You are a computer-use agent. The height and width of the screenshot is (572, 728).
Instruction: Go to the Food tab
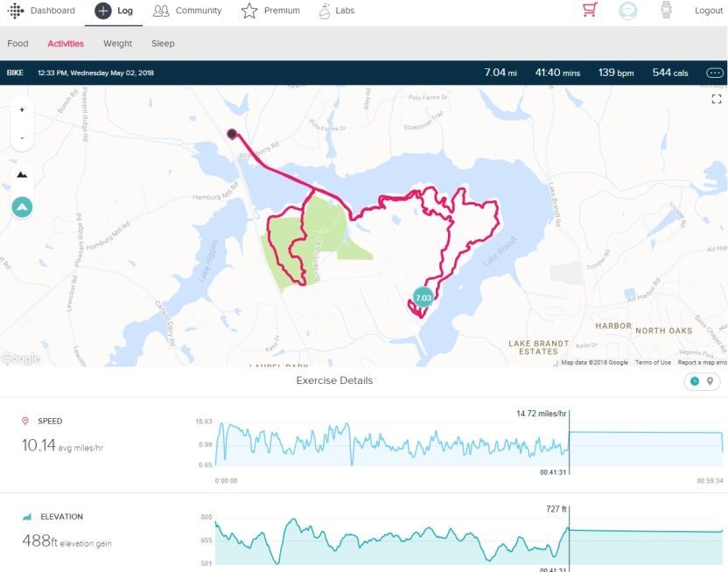coord(17,43)
